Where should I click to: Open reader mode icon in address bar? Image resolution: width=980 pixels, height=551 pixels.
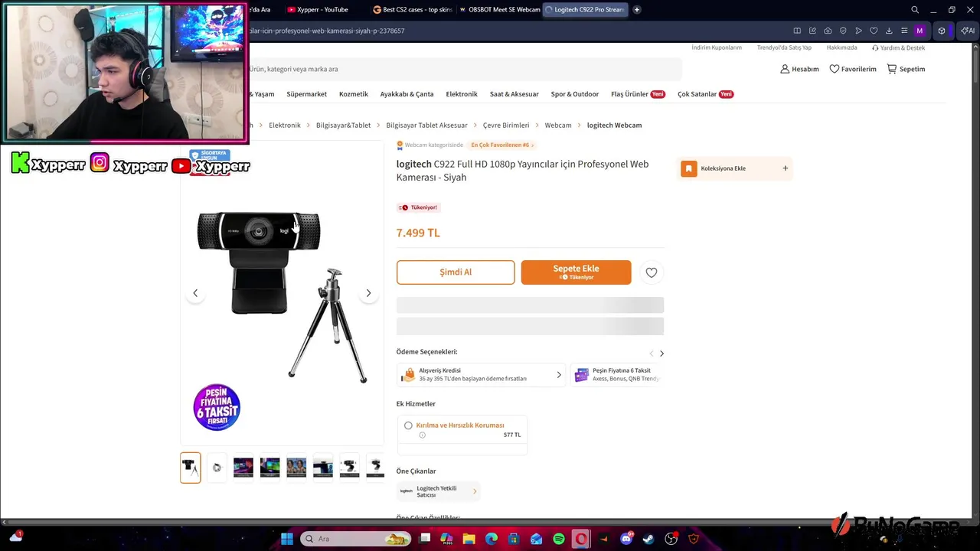[x=797, y=31]
